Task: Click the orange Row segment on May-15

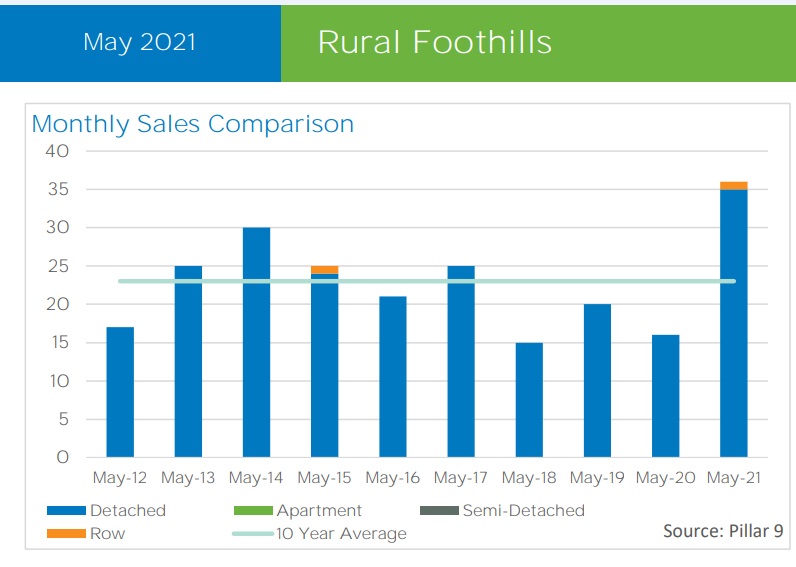Action: (x=324, y=270)
